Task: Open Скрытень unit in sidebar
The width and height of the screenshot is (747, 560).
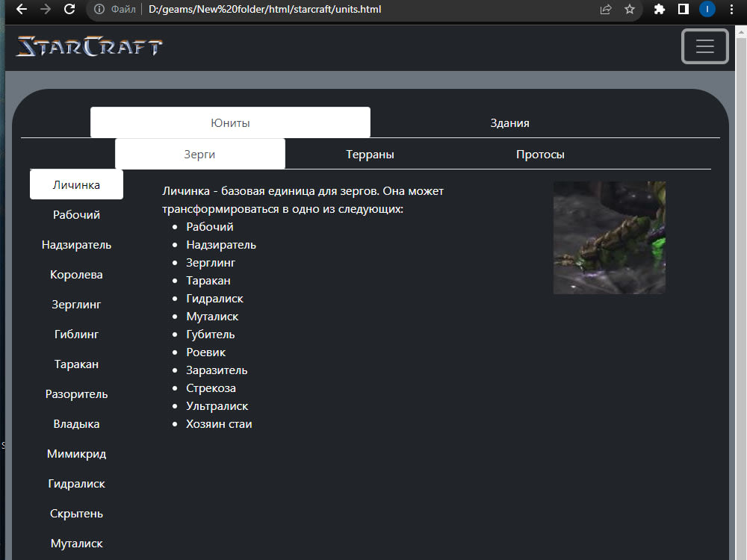Action: (76, 514)
